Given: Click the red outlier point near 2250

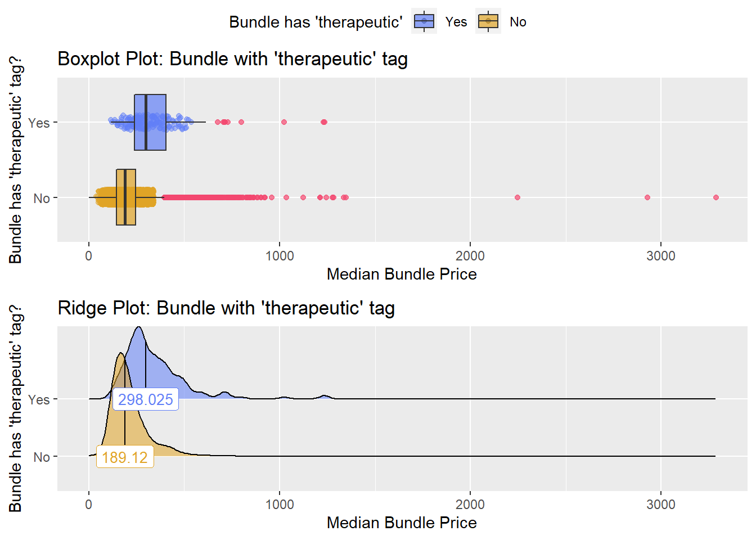Looking at the screenshot, I should click(517, 197).
